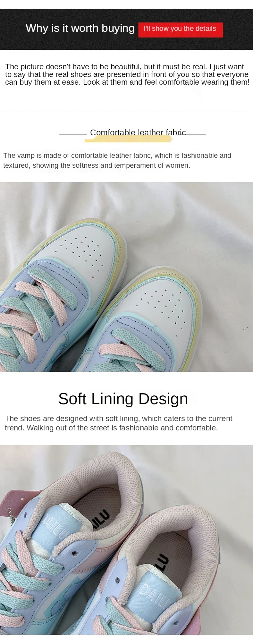Select the "Comfortable leather fabric" section title
This screenshot has width=253, height=644.
[138, 132]
